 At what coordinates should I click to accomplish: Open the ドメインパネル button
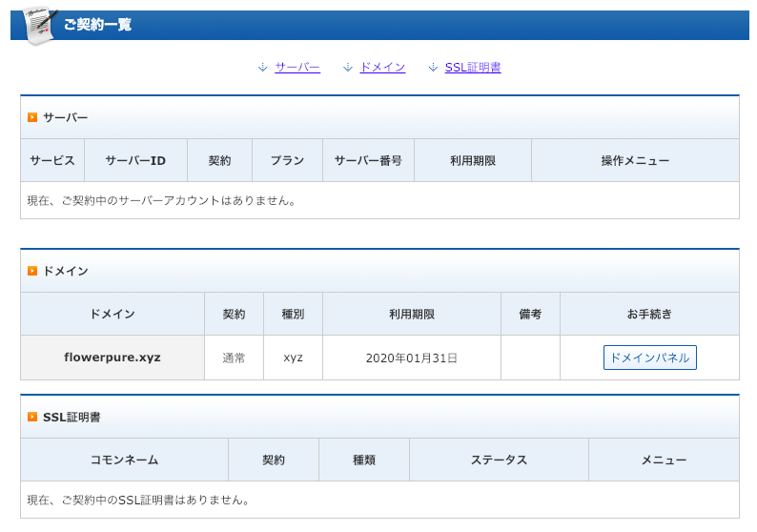pos(650,358)
